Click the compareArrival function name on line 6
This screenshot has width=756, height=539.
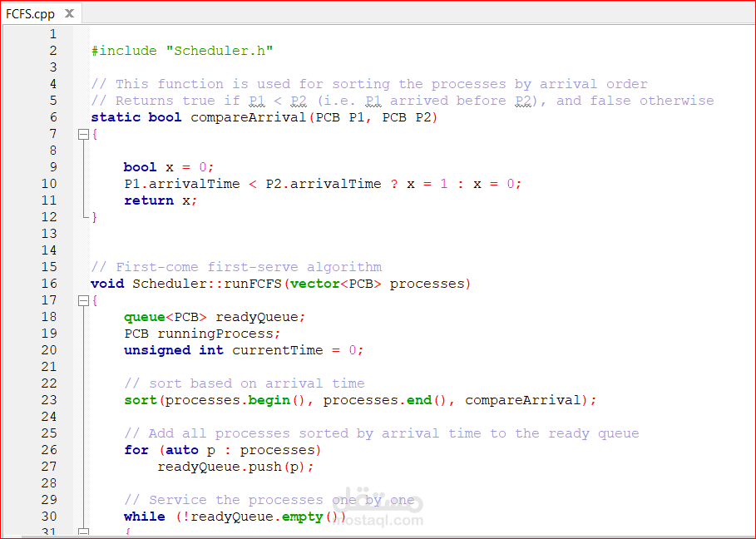[249, 117]
